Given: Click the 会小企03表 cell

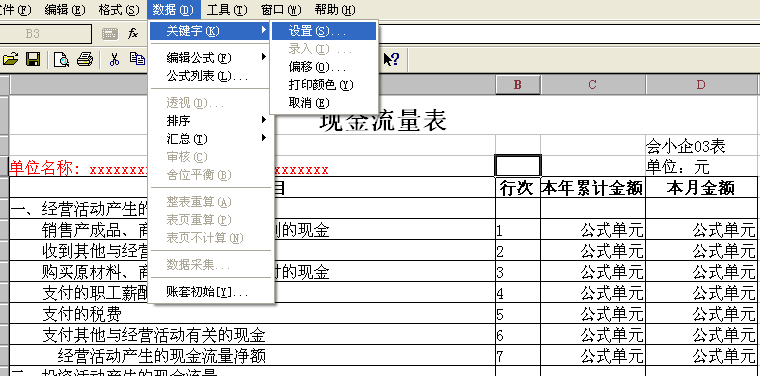Looking at the screenshot, I should 701,145.
